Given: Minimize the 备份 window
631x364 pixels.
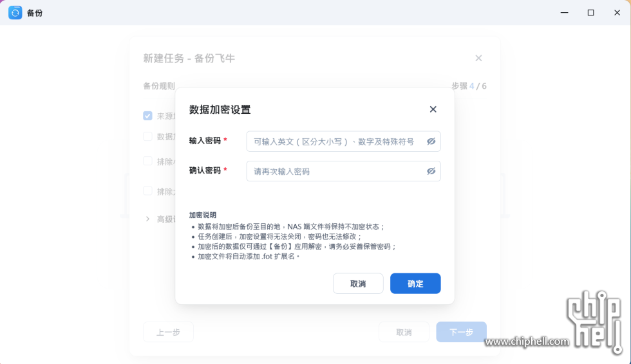Looking at the screenshot, I should (x=564, y=13).
